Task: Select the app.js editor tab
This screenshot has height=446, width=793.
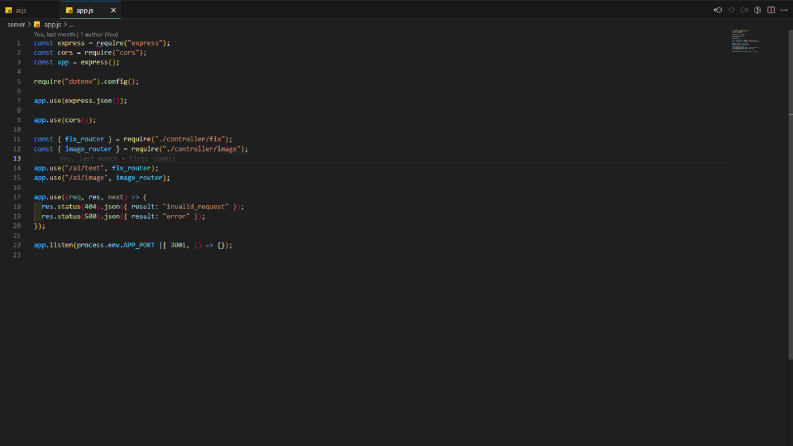Action: coord(90,10)
